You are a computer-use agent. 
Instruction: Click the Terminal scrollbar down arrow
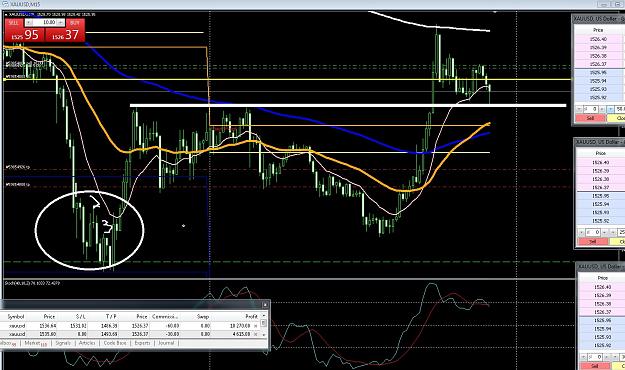tap(263, 335)
